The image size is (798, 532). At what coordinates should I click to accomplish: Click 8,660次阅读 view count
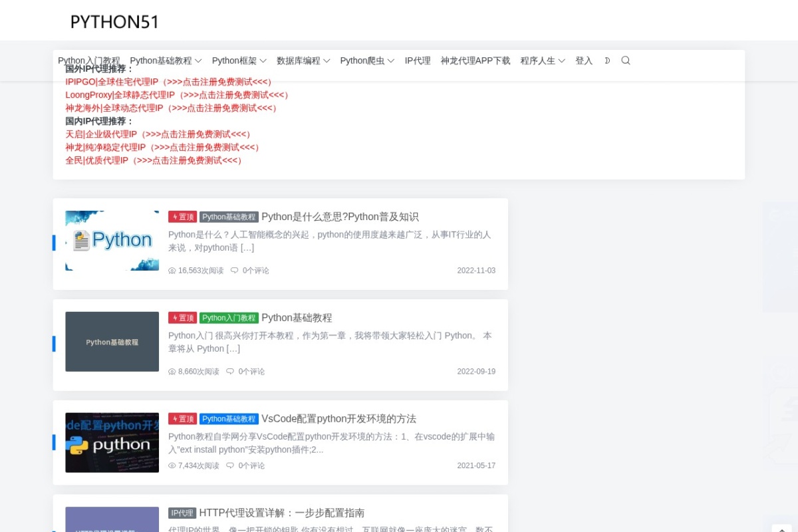coord(199,372)
